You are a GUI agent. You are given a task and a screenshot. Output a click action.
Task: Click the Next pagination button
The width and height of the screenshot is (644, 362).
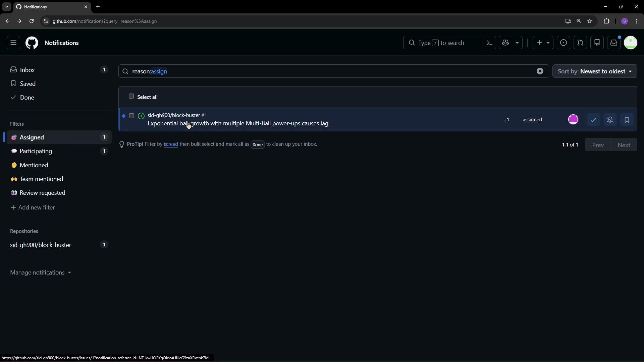pos(624,145)
